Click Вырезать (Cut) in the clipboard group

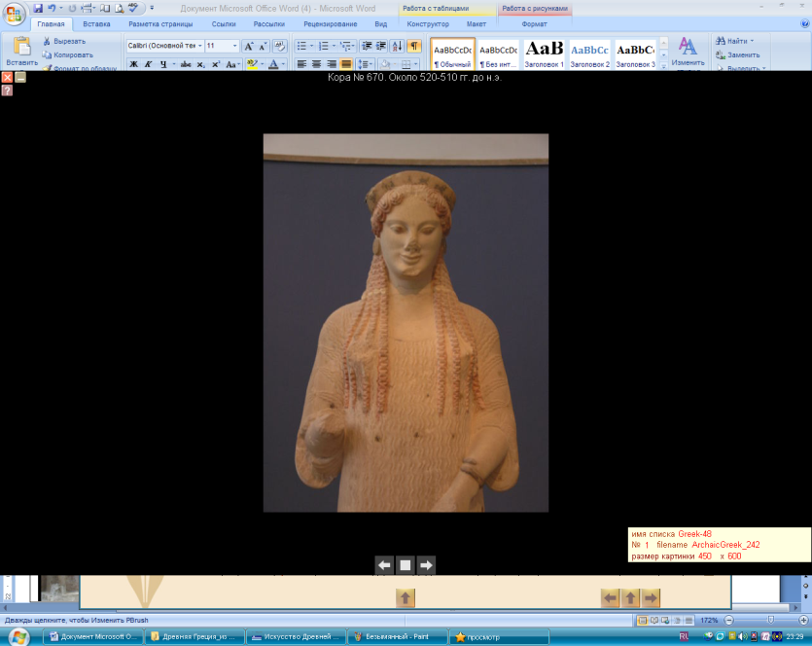[65, 41]
